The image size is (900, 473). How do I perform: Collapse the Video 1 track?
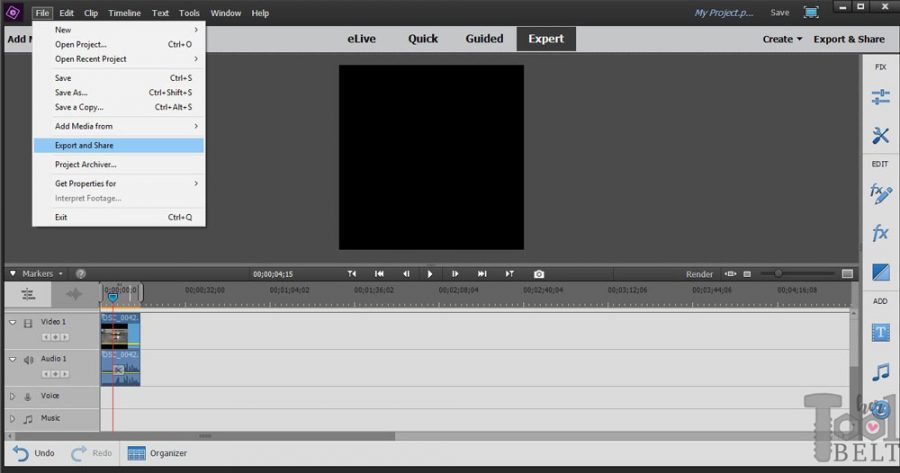pos(13,323)
